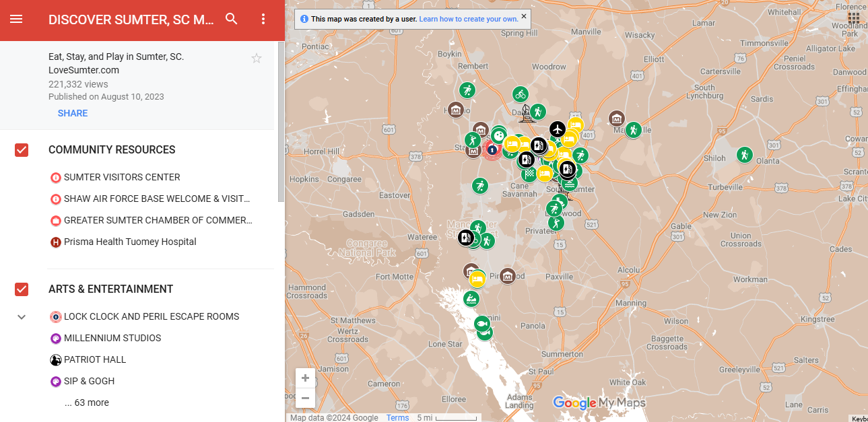Select the museum marker west of Mayesville
Image resolution: width=868 pixels, height=422 pixels.
(616, 118)
